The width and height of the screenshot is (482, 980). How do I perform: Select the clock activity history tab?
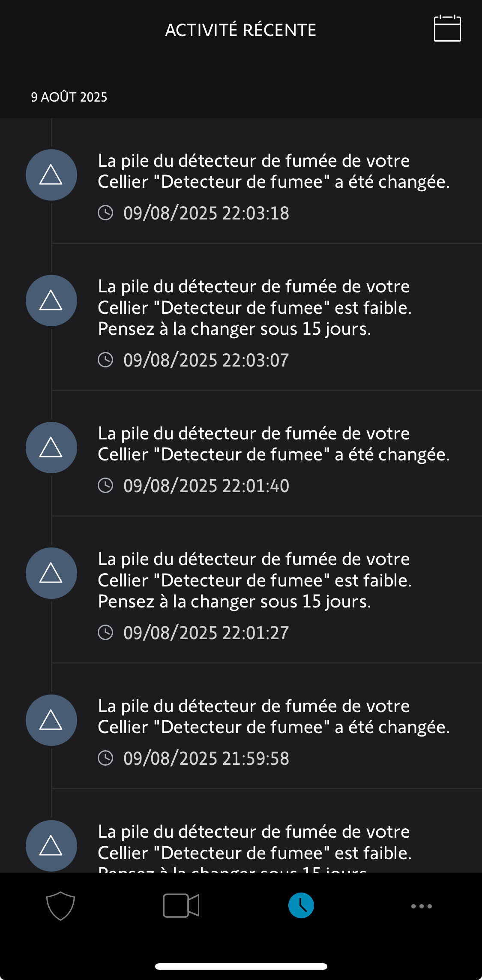point(301,905)
